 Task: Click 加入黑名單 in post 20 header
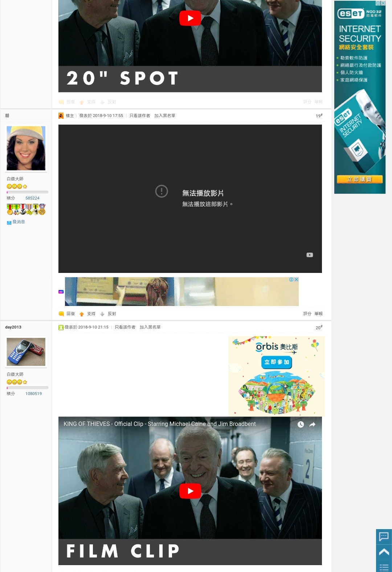coord(150,327)
